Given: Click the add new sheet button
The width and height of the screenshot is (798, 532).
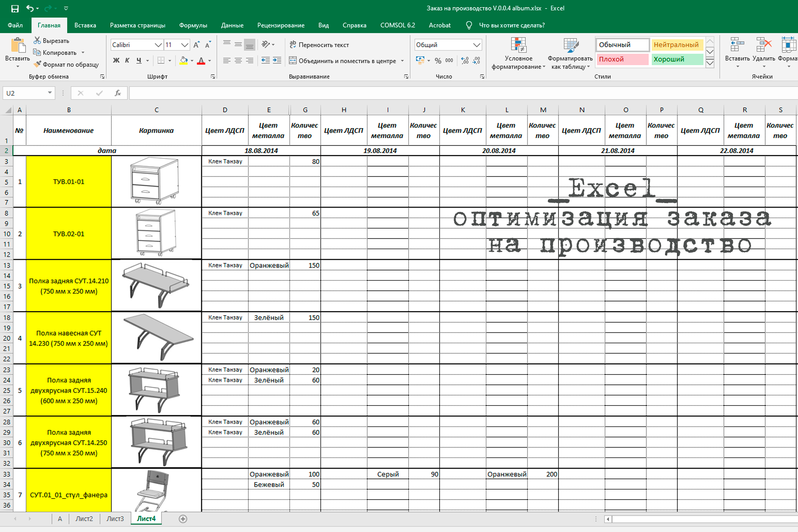Looking at the screenshot, I should point(183,518).
